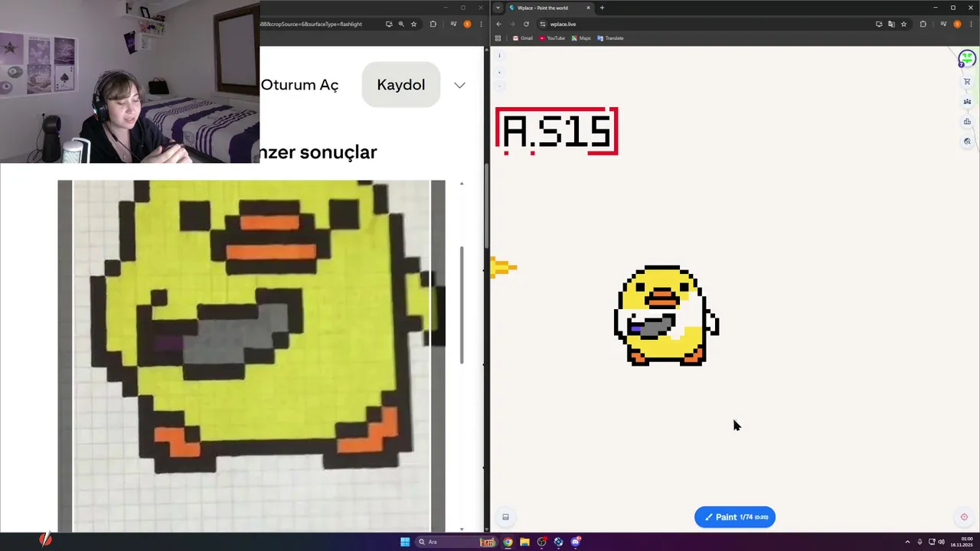Open three-dot menu in left browser window
Viewport: 980px width, 551px height.
(480, 24)
